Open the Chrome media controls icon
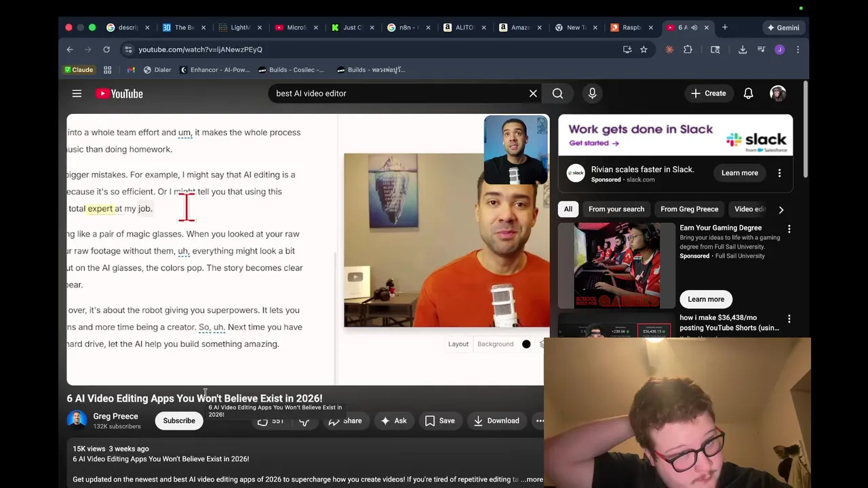The height and width of the screenshot is (488, 868). pos(761,49)
